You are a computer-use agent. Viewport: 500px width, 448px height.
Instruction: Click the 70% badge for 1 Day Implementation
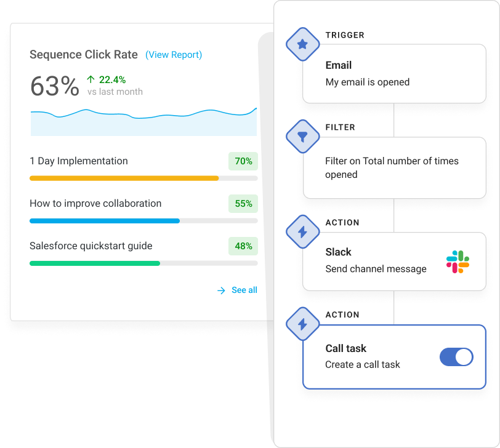[243, 161]
